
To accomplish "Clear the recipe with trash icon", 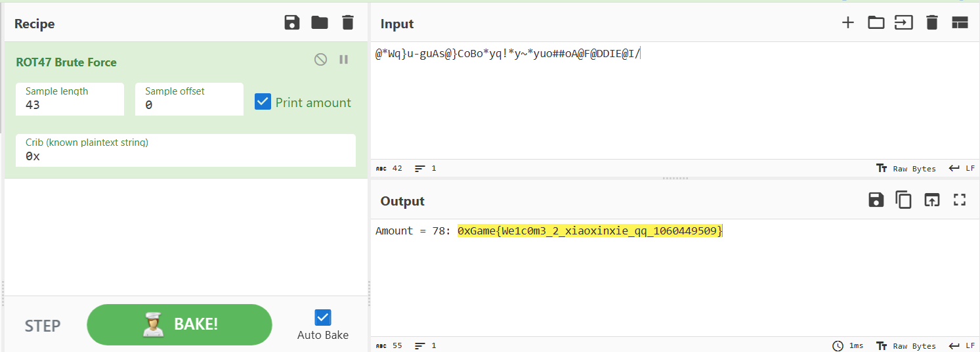I will click(348, 23).
